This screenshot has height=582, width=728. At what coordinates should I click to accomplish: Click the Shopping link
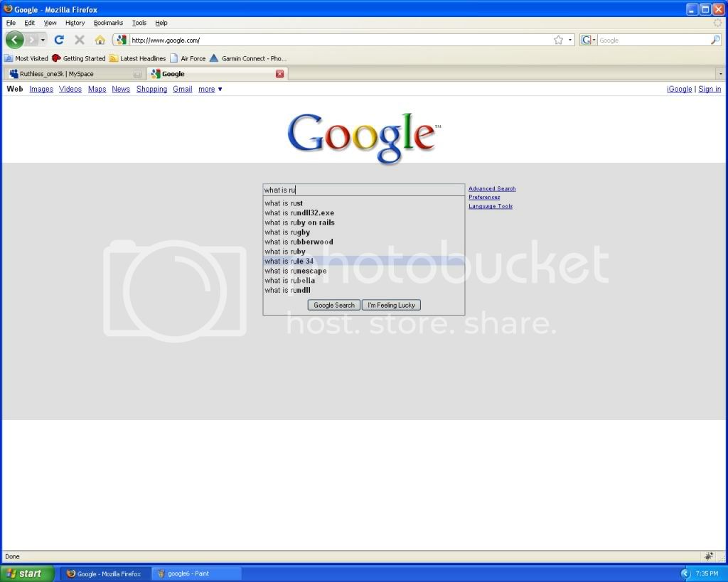pos(151,89)
